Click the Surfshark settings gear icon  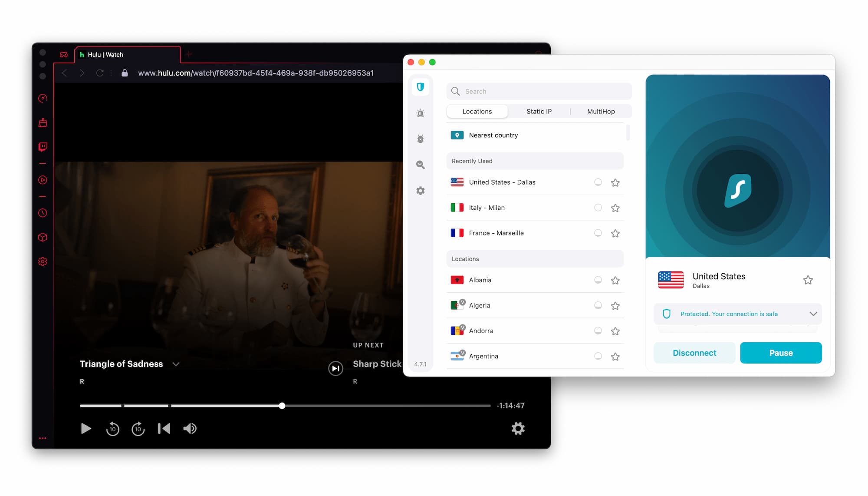420,190
